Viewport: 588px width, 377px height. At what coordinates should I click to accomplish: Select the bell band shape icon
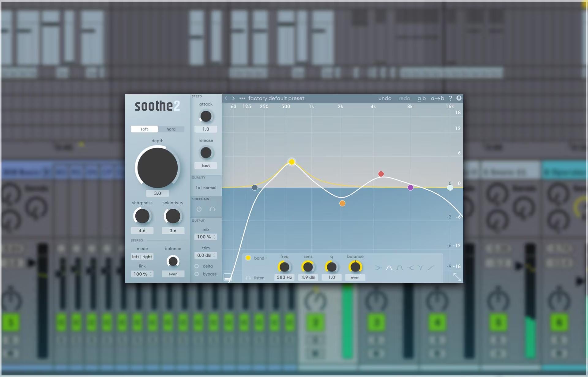pyautogui.click(x=389, y=268)
